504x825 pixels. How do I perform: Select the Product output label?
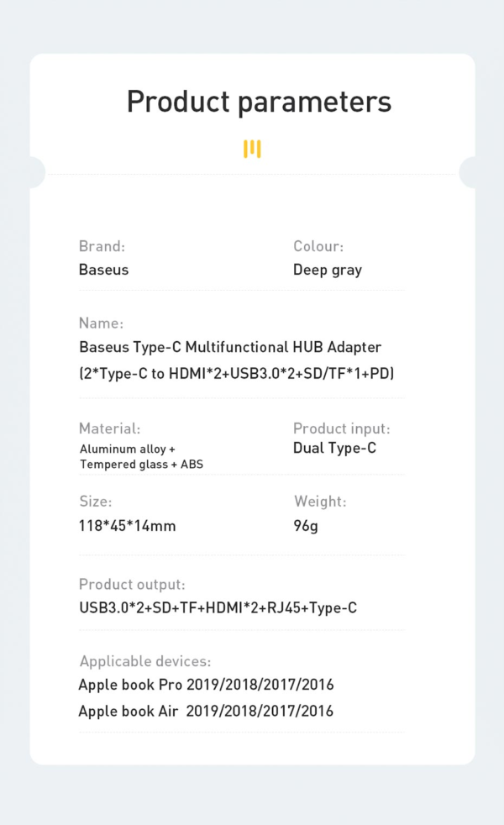[x=132, y=585]
